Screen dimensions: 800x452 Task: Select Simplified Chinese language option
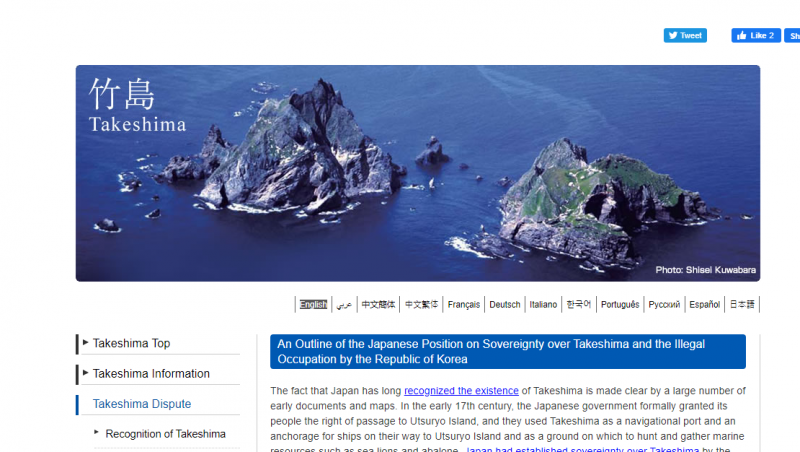378,305
